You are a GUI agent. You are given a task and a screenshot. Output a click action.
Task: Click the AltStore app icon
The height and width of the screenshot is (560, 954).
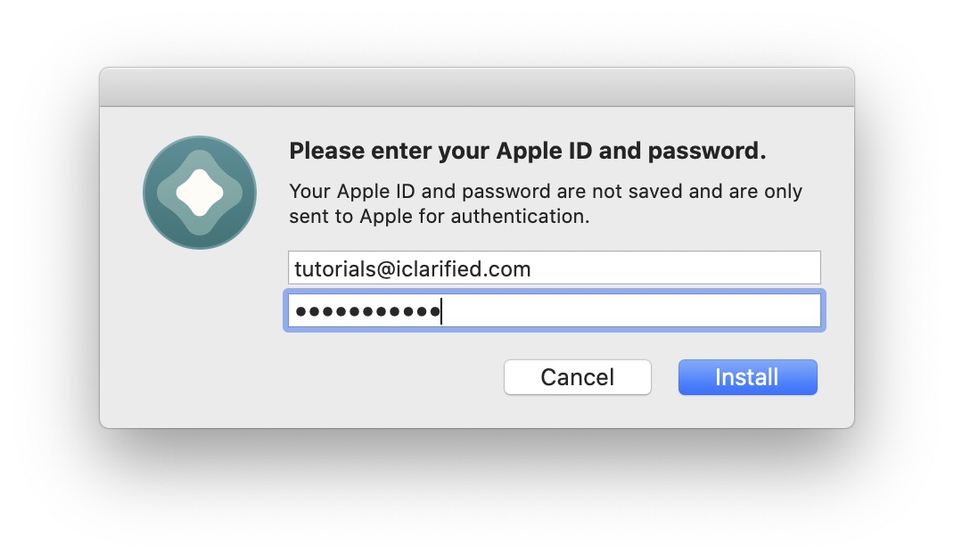[x=200, y=193]
